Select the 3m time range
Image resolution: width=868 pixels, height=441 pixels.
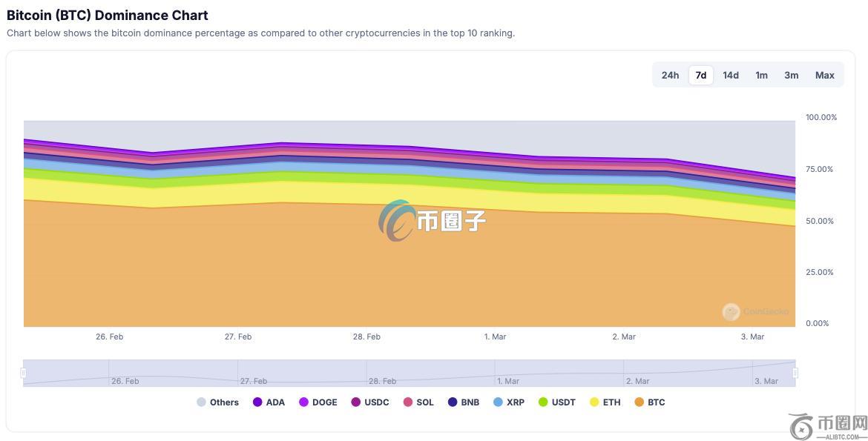[792, 75]
